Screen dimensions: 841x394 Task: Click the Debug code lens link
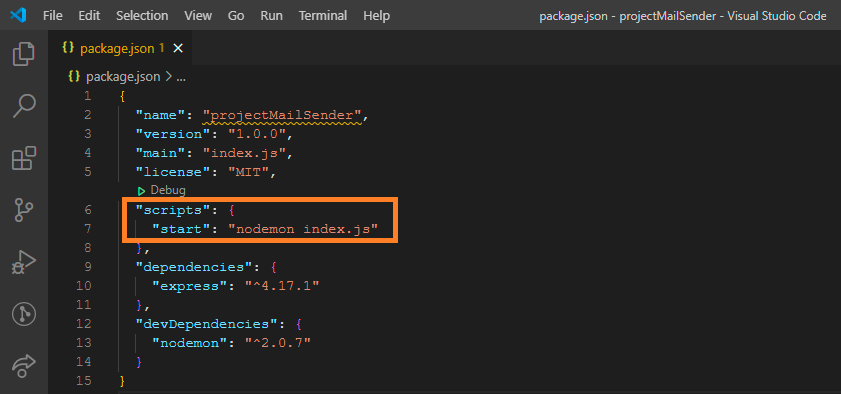coord(168,190)
